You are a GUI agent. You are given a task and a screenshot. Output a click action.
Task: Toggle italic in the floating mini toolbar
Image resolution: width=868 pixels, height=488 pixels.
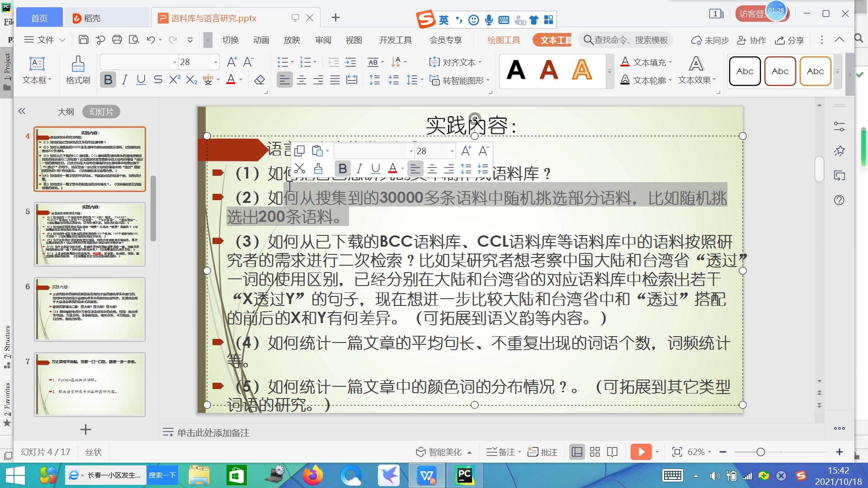(359, 169)
